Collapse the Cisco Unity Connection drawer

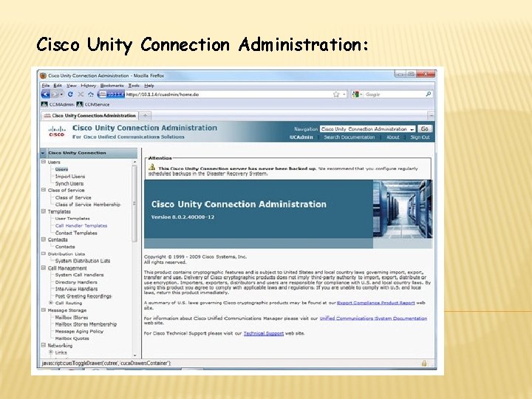43,153
